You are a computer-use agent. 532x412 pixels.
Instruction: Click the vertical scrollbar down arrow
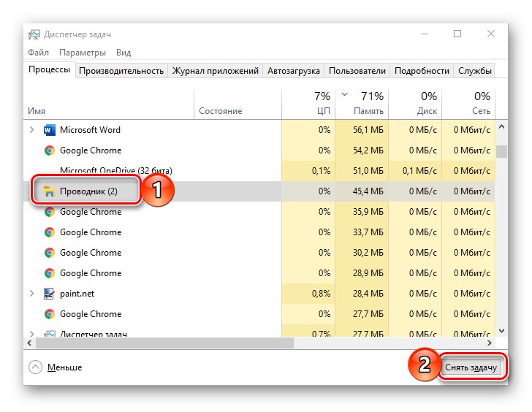pos(501,331)
